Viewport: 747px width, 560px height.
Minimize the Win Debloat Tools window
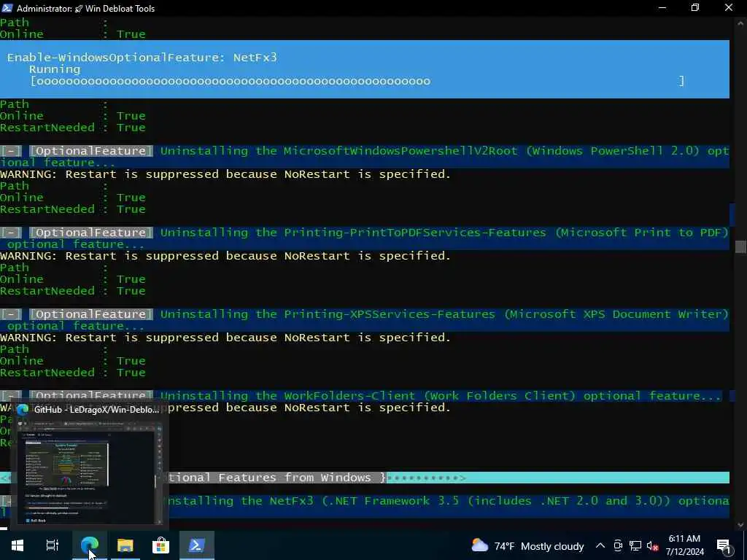click(x=662, y=7)
